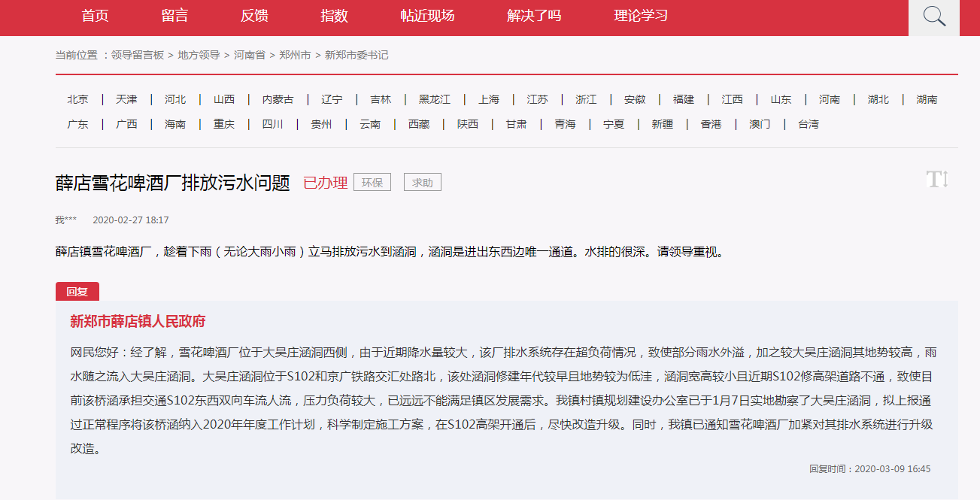The image size is (980, 500).
Task: Select the 宁夏 region link
Action: (614, 124)
